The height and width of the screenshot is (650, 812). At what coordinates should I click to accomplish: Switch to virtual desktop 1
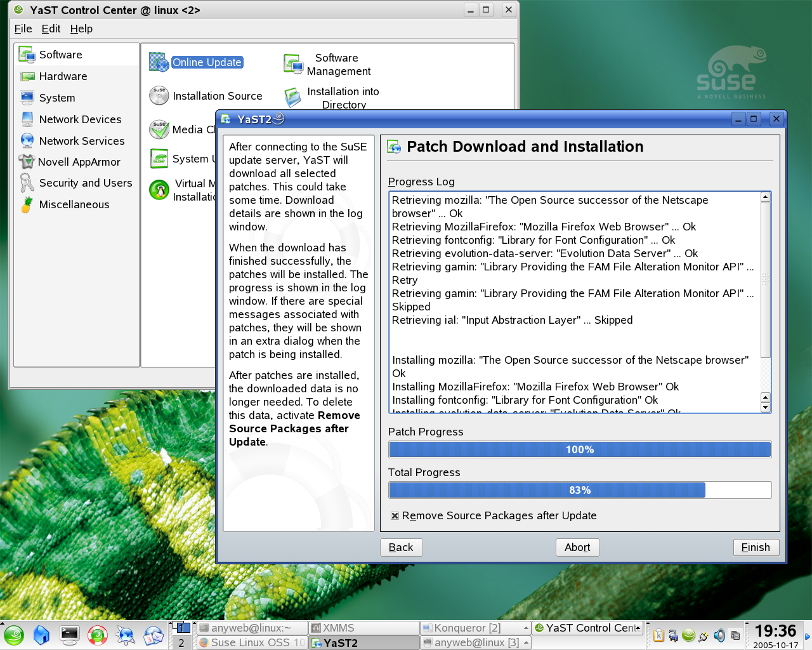tap(181, 628)
